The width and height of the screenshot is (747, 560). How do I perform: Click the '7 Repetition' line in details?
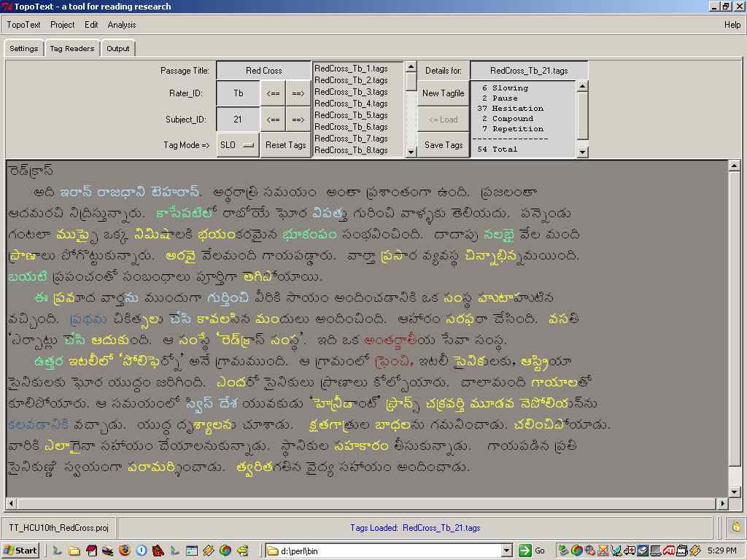point(512,129)
